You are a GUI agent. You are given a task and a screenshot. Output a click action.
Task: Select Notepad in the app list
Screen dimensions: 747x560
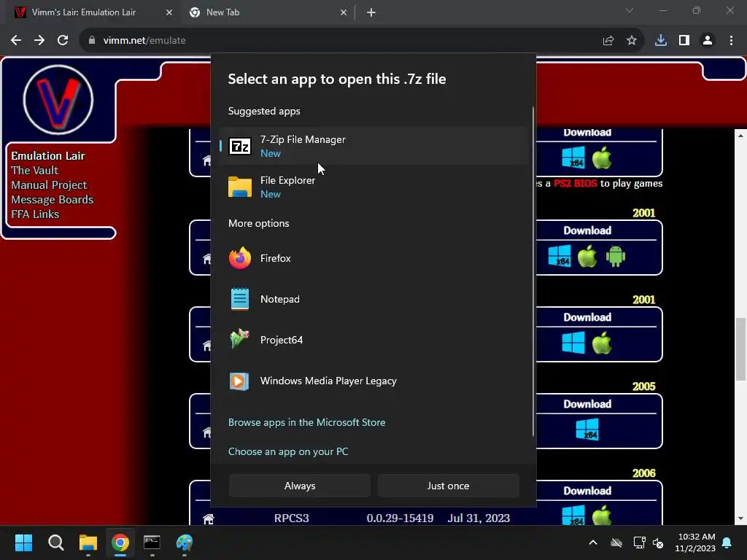point(374,299)
